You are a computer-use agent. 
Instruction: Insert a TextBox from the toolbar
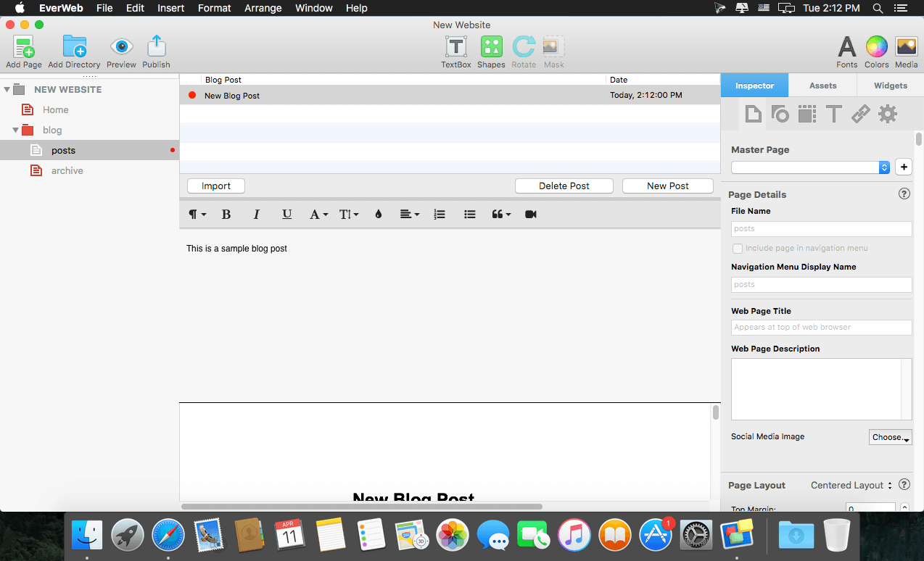455,48
